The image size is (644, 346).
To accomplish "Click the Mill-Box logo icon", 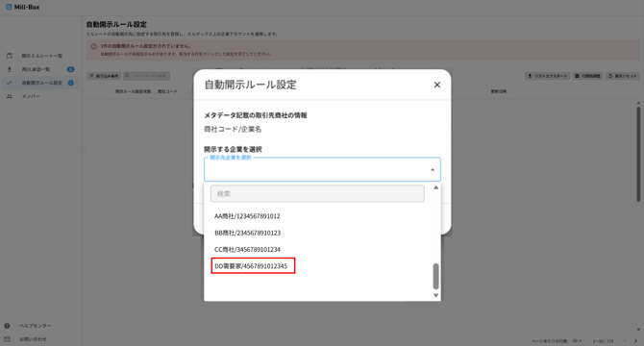I will [x=9, y=7].
